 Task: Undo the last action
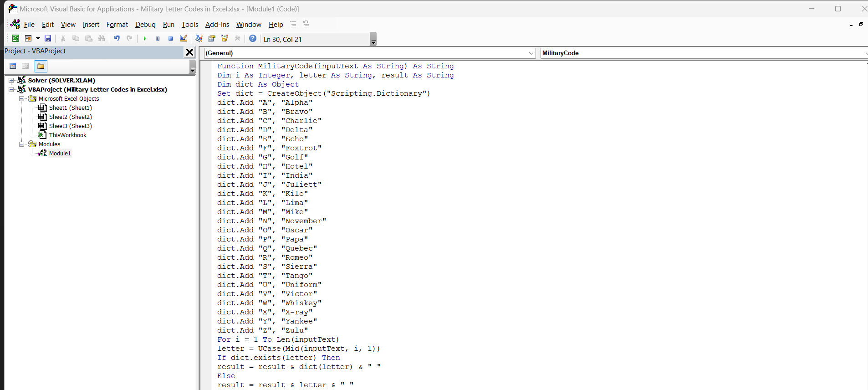[x=117, y=39]
